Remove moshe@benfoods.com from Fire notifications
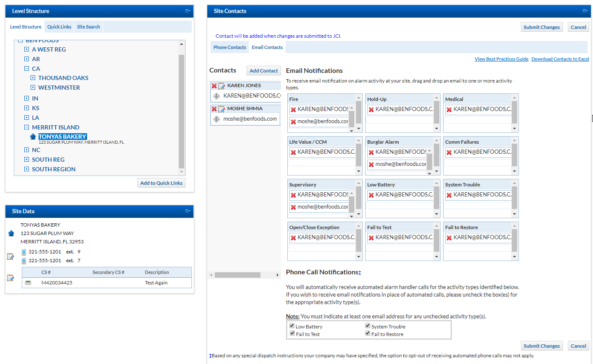The height and width of the screenshot is (364, 593). tap(293, 122)
